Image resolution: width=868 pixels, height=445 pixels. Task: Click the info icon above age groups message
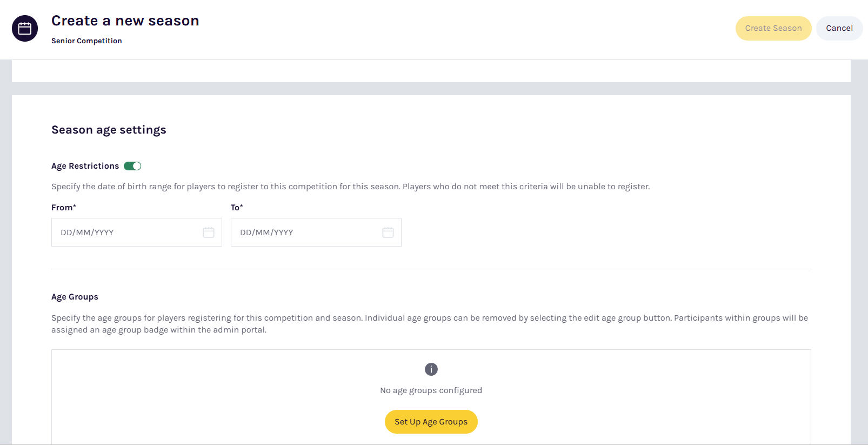pos(431,369)
